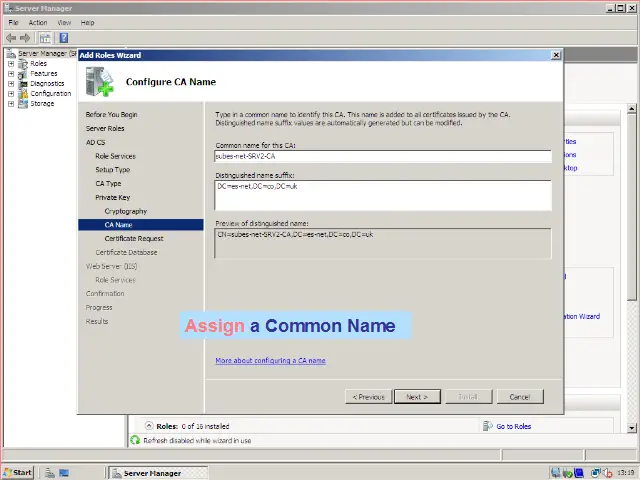Select the Features node icon in tree

click(23, 74)
